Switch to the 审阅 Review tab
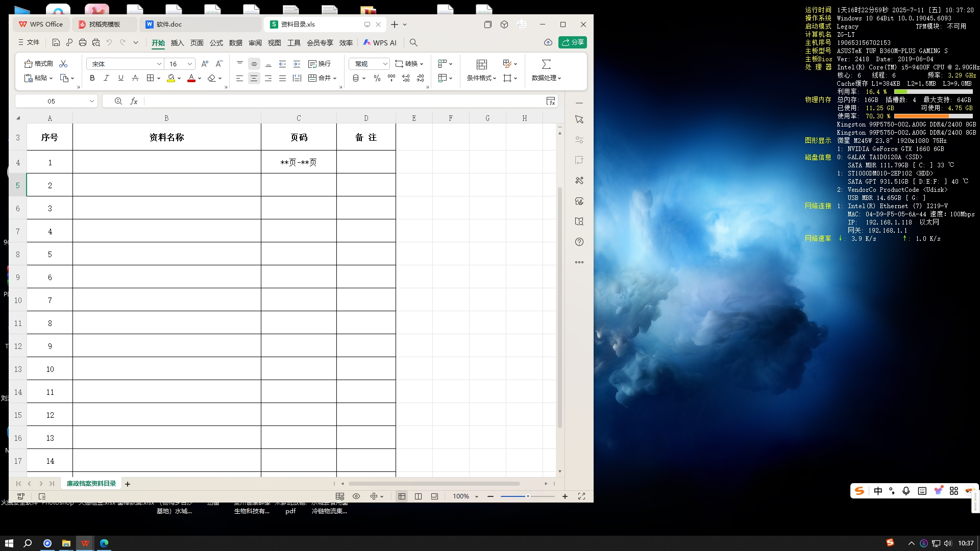 pyautogui.click(x=255, y=43)
